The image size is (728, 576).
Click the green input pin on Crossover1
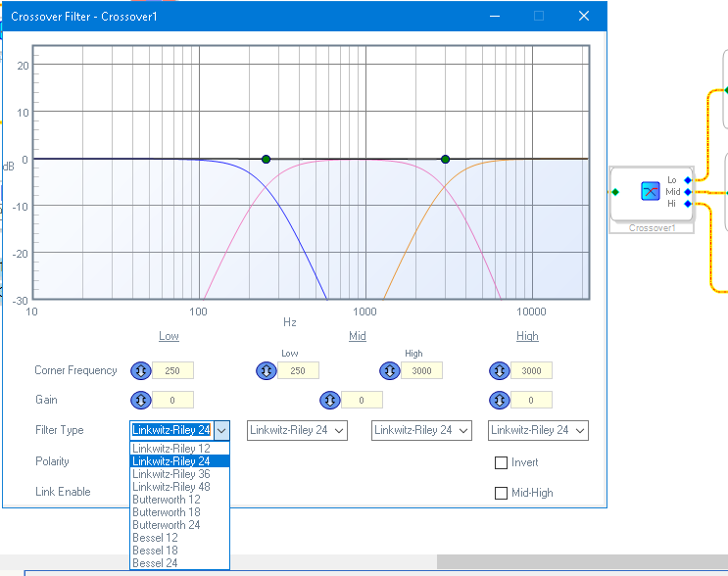615,192
